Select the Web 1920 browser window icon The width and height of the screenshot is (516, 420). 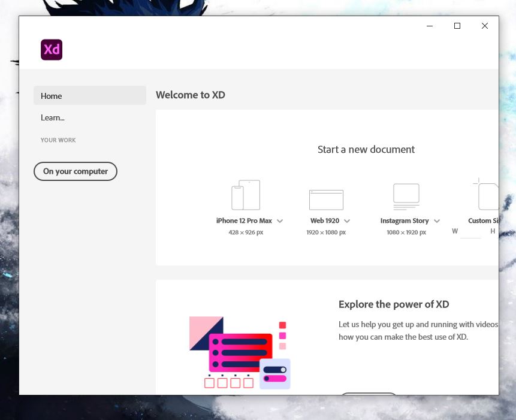click(x=326, y=200)
